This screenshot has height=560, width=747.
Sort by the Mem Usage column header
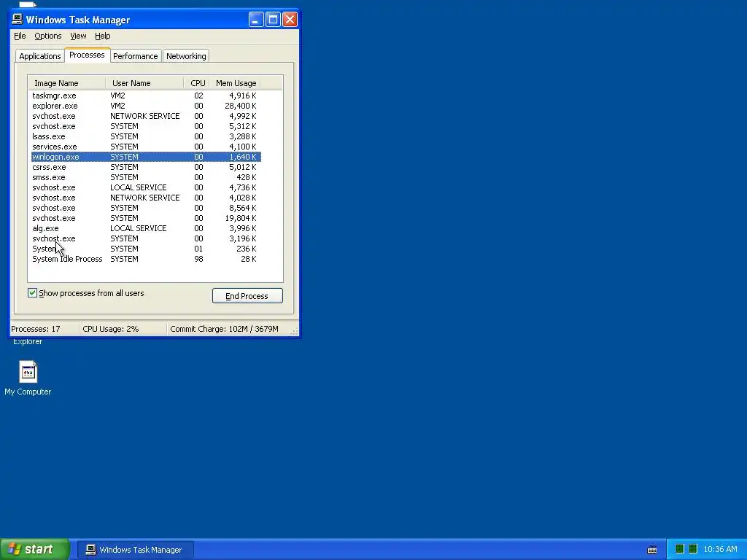pos(236,83)
